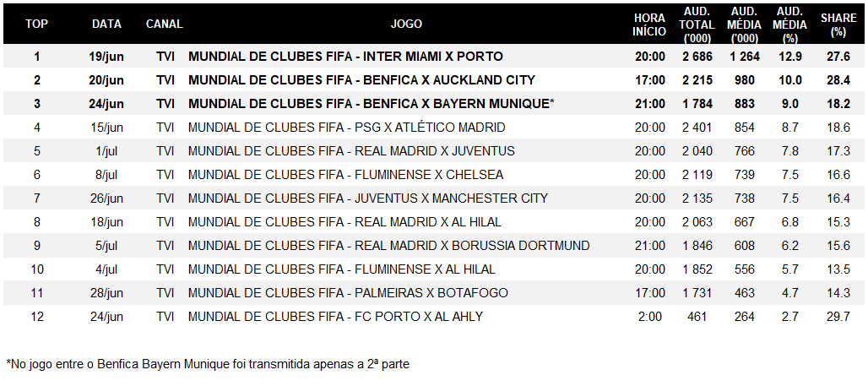Click the 2 686 total audience value
The height and width of the screenshot is (386, 868).
pyautogui.click(x=697, y=56)
